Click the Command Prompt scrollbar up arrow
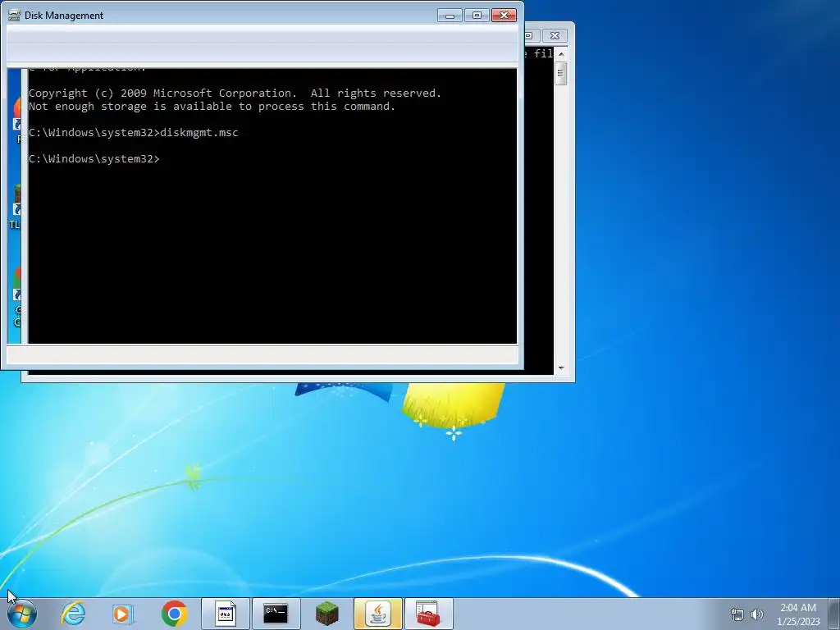The image size is (840, 630). 561,53
